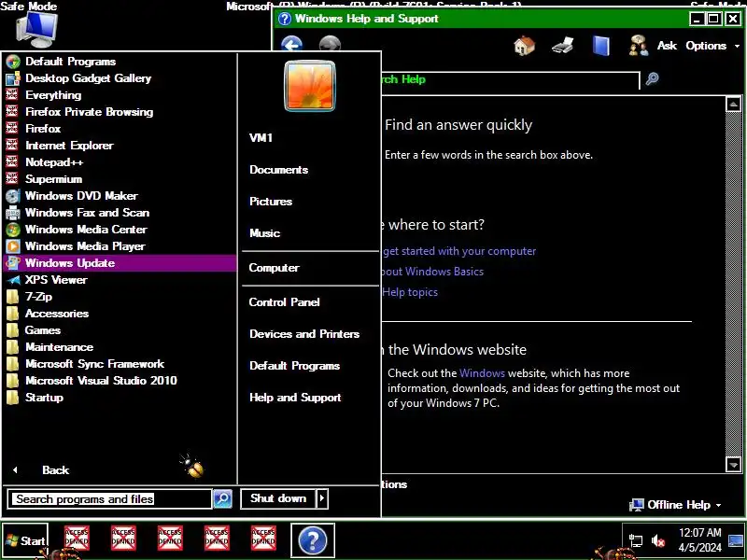Open Desktop Gadget Gallery entry
The image size is (747, 560).
(120, 78)
